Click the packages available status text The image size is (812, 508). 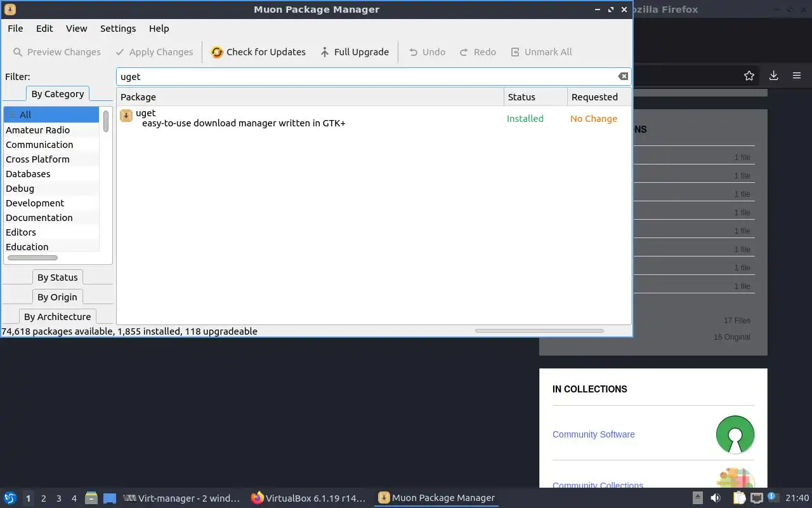[x=129, y=331]
